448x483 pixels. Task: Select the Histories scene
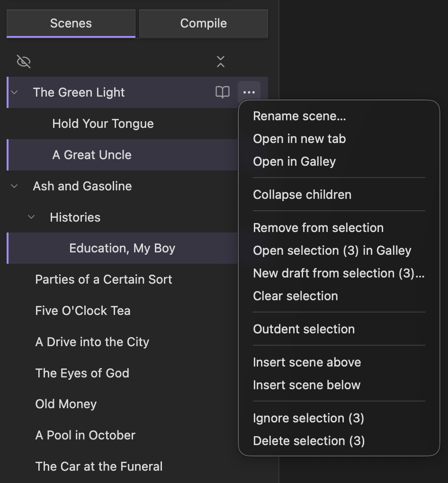click(75, 217)
